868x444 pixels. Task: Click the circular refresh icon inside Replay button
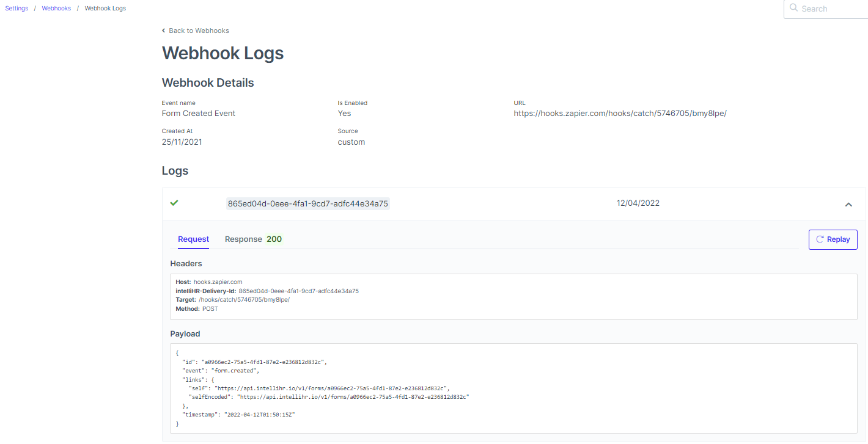click(819, 239)
